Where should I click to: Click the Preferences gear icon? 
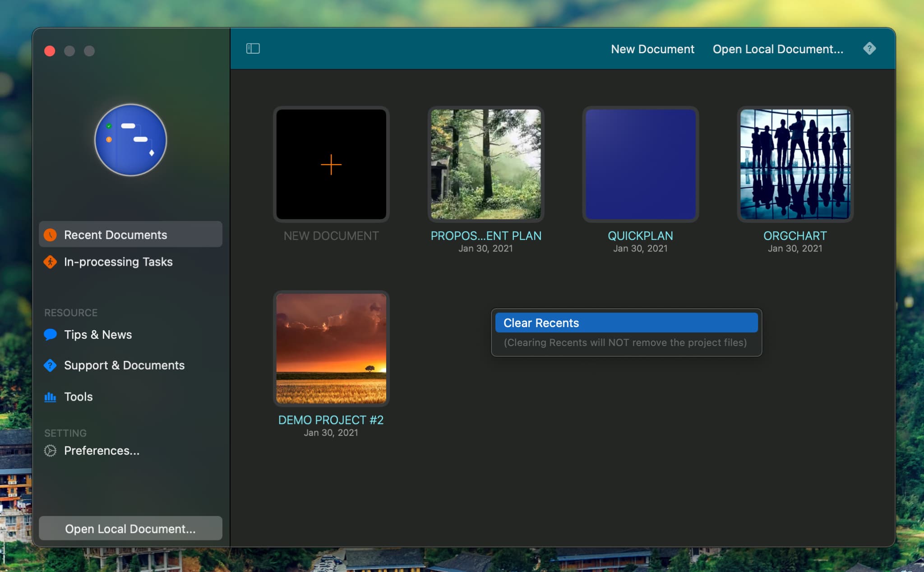tap(50, 450)
